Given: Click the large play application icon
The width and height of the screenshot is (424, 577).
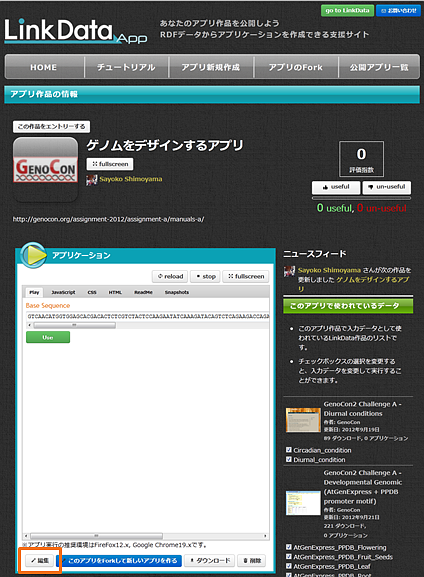Looking at the screenshot, I should [33, 255].
